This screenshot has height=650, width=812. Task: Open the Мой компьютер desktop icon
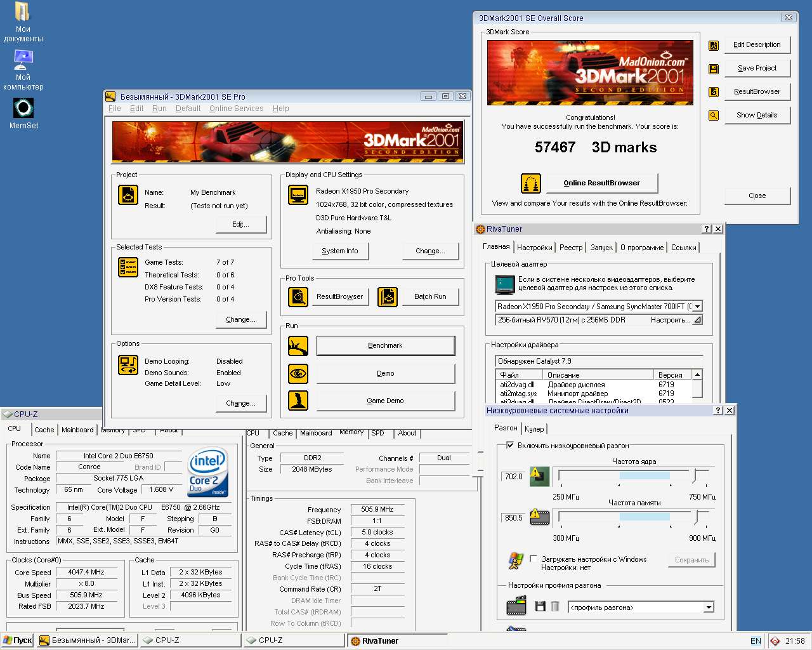(x=23, y=70)
